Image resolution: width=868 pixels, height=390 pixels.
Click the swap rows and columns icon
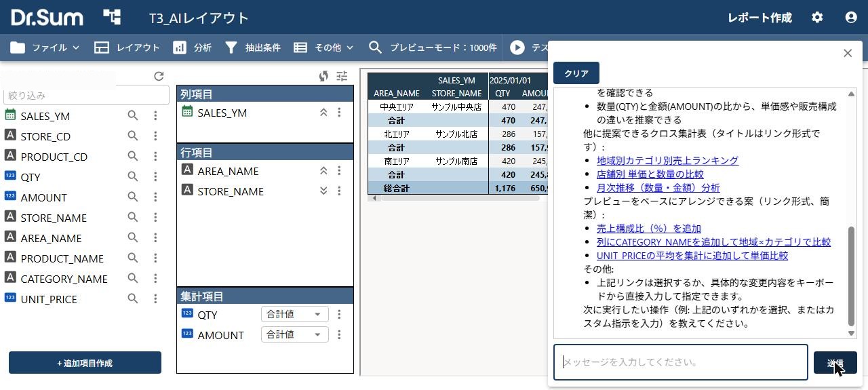[323, 77]
